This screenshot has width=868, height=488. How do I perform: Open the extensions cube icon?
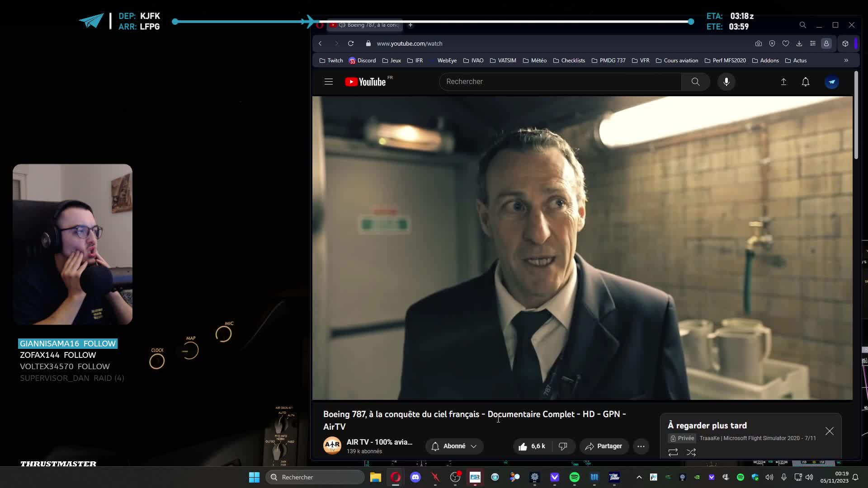click(x=845, y=43)
